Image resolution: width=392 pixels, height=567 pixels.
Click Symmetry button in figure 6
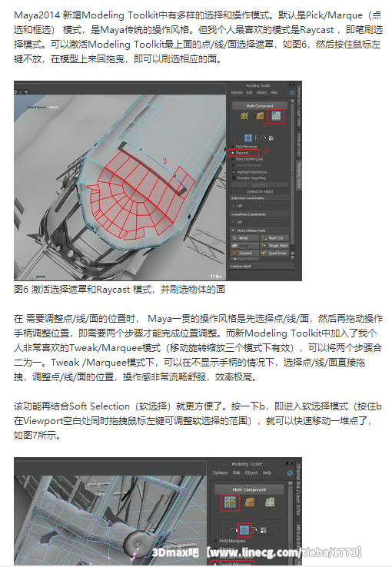[260, 185]
